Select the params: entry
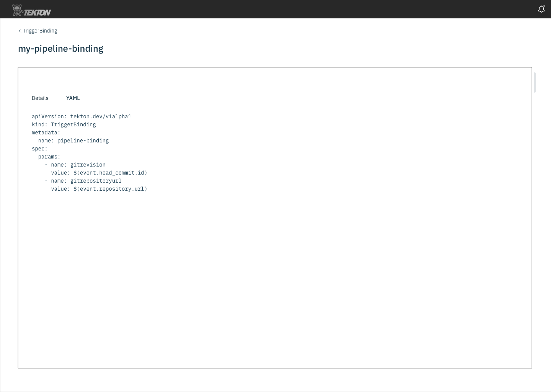551x392 pixels. click(x=49, y=157)
